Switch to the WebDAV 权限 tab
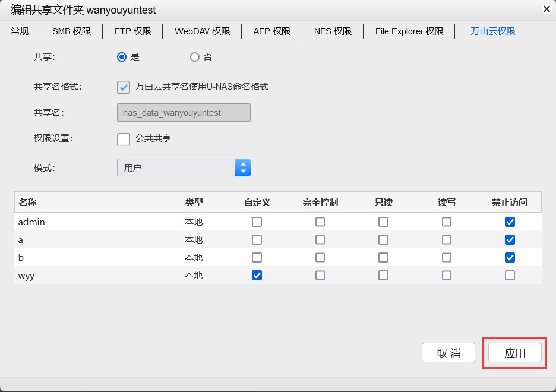This screenshot has height=392, width=556. click(x=202, y=32)
